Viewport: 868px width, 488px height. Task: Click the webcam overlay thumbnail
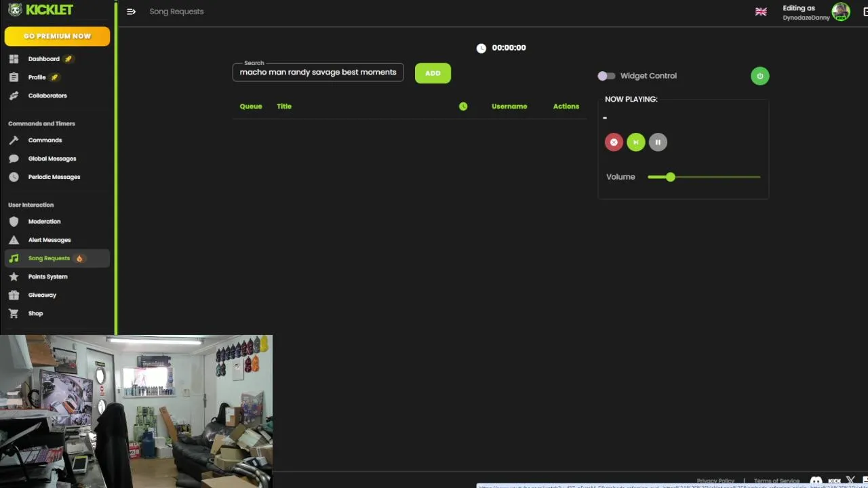tap(136, 411)
